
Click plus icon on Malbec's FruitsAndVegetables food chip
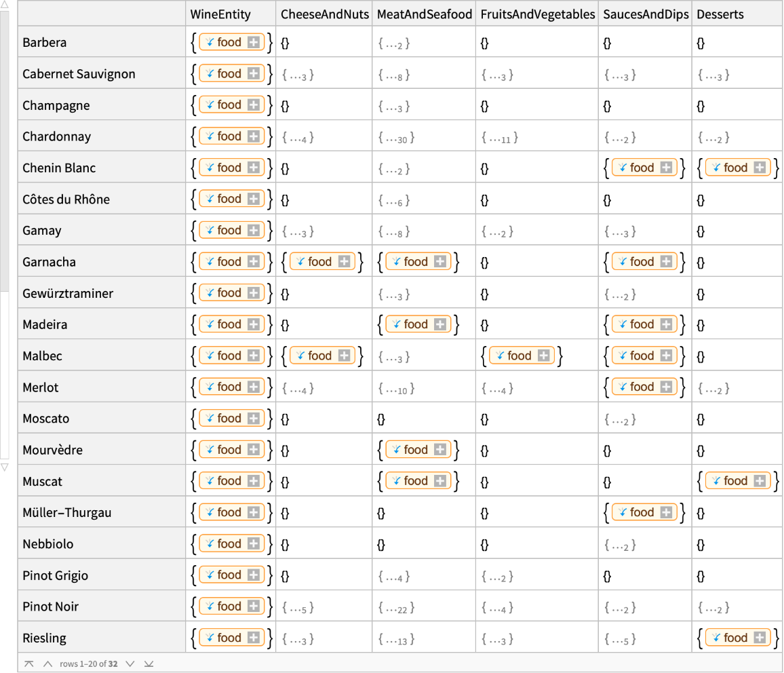click(544, 355)
